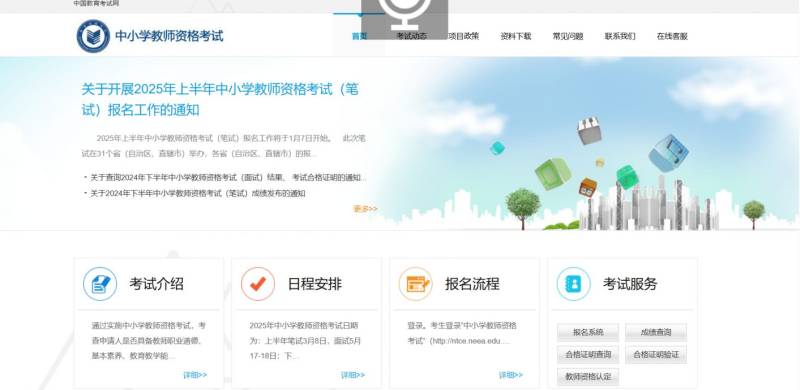This screenshot has width=800, height=390.
Task: Click the 报名流程 login description text
Action: [462, 333]
